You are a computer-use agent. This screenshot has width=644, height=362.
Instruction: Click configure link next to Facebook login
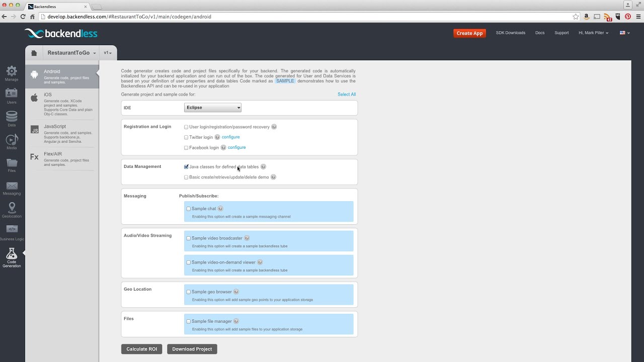click(x=237, y=148)
